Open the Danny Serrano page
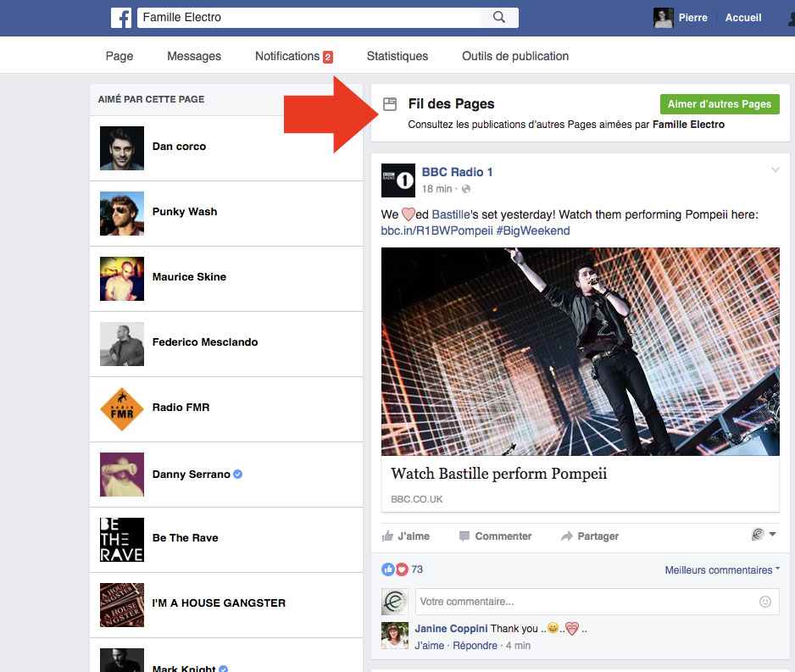795x672 pixels. 192,475
